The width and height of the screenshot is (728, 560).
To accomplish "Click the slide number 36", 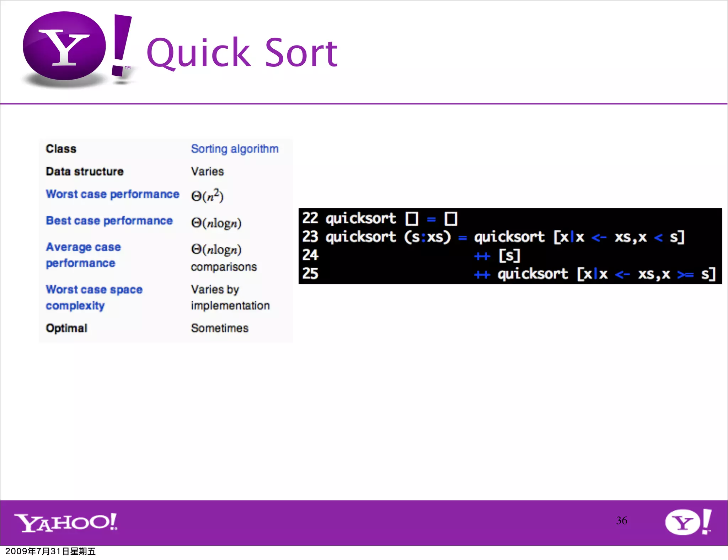I will coord(621,521).
